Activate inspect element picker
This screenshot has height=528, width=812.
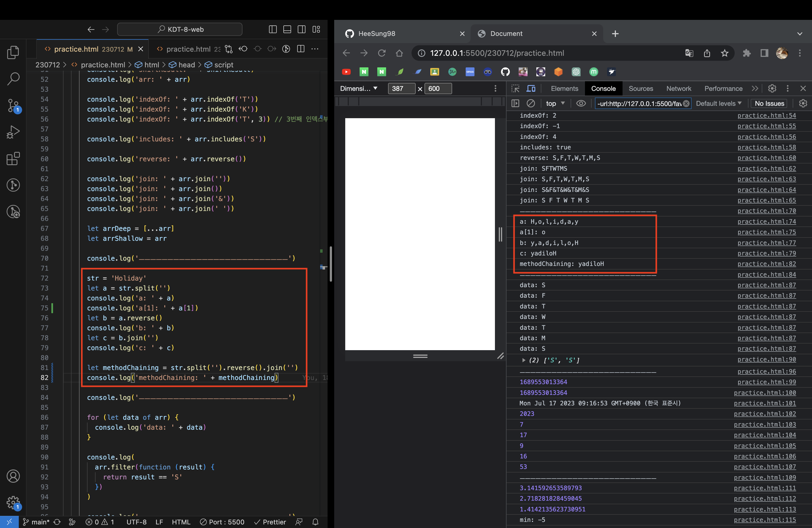(x=515, y=88)
